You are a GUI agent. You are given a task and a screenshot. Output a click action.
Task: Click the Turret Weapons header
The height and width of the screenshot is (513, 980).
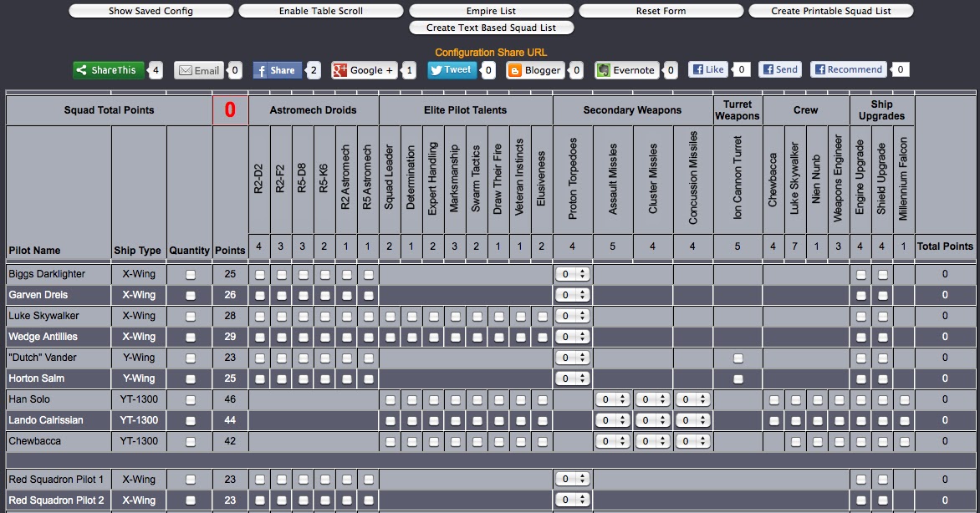click(738, 110)
